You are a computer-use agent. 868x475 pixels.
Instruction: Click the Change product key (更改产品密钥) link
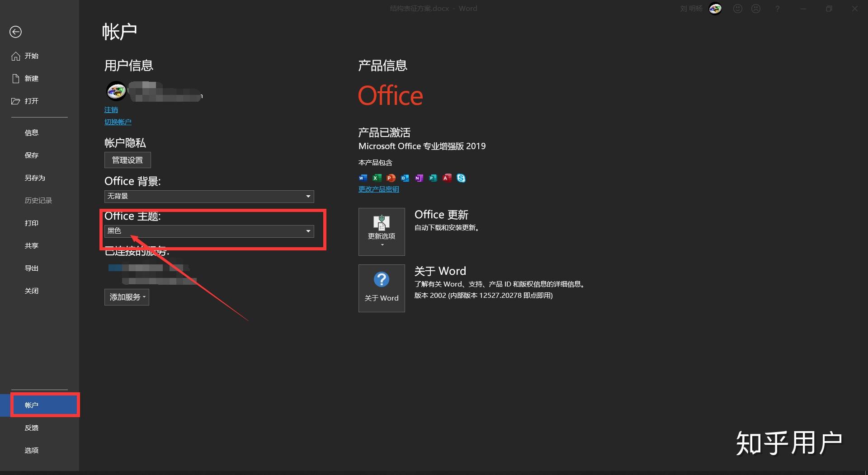point(378,189)
